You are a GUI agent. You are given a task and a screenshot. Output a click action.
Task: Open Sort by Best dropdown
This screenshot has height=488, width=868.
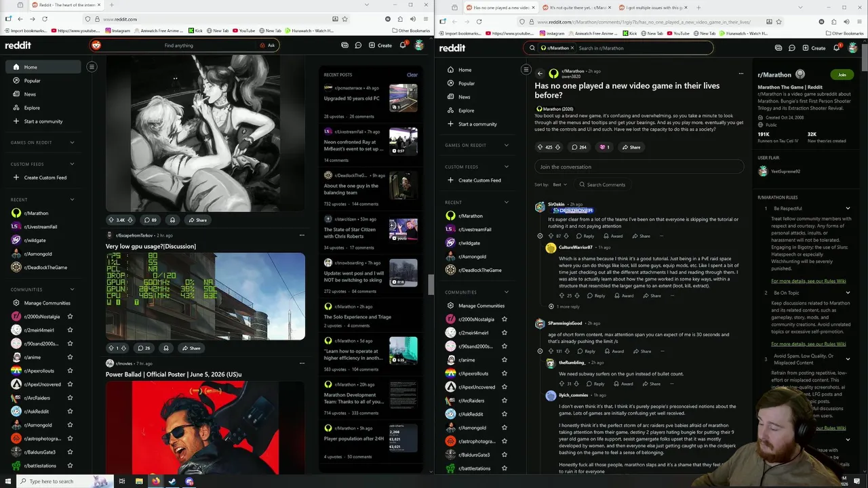tap(559, 184)
